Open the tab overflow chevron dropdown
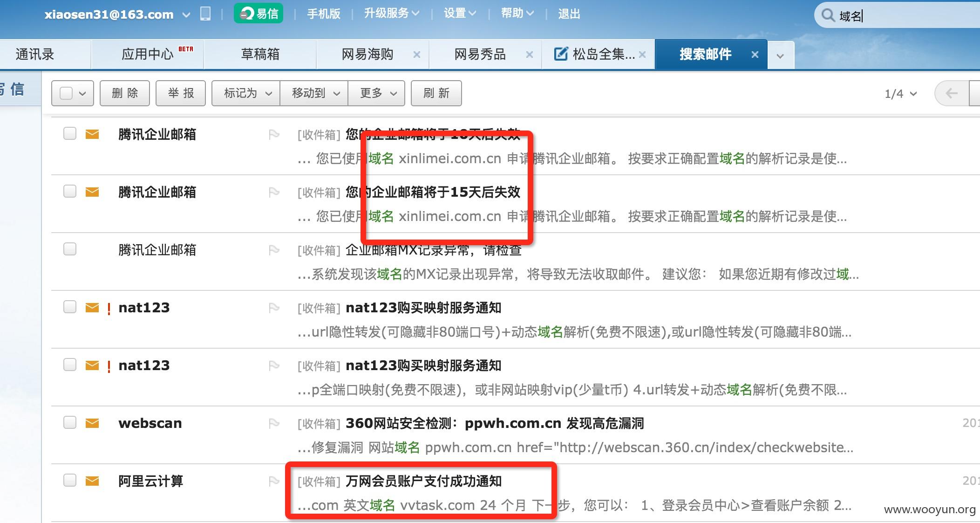Viewport: 980px width, 523px height. (x=780, y=56)
